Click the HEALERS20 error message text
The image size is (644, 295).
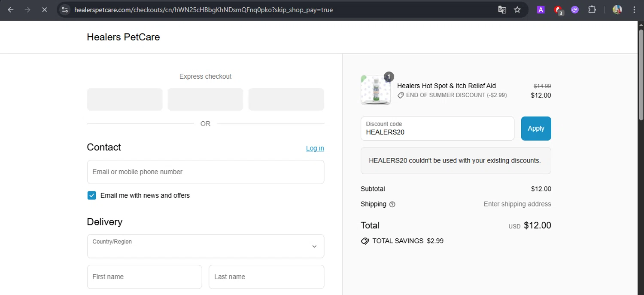455,160
